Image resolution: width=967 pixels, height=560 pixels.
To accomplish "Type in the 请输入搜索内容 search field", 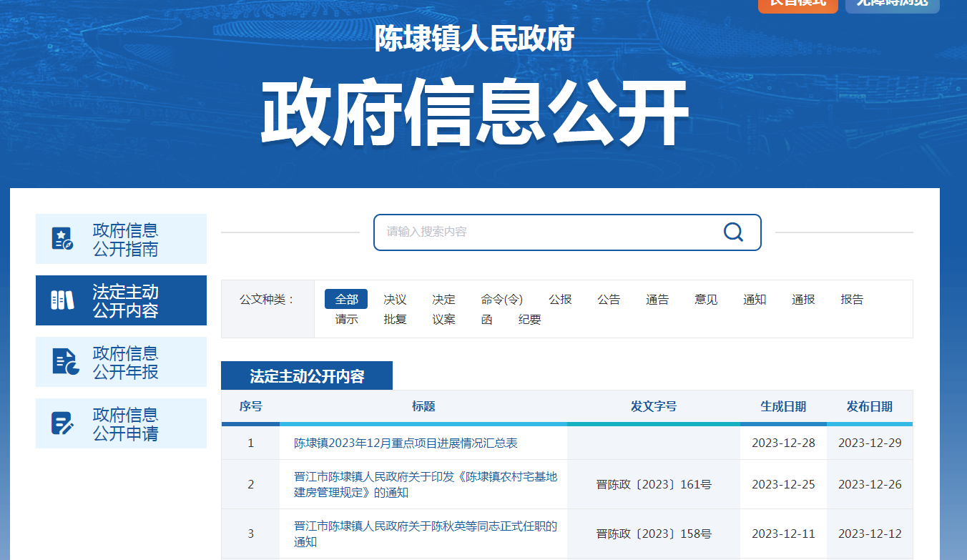I will (544, 232).
